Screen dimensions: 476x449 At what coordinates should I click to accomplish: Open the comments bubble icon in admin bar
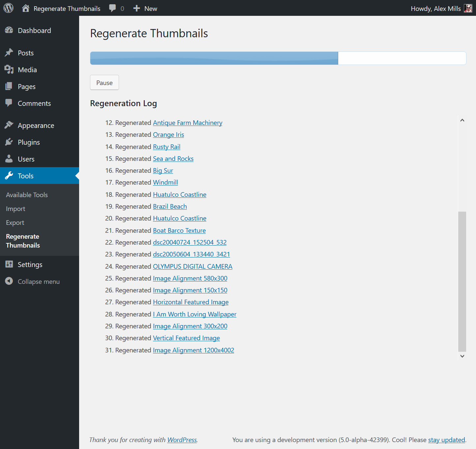point(112,8)
